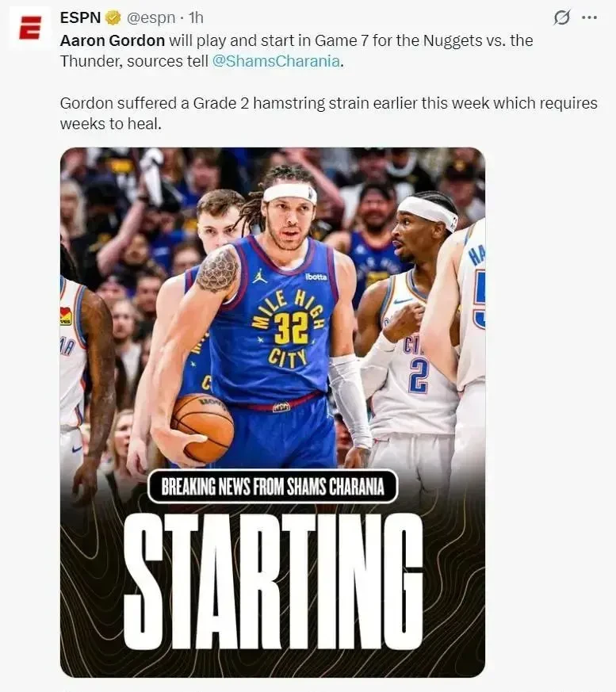Click the basketball held by the player

[202, 428]
